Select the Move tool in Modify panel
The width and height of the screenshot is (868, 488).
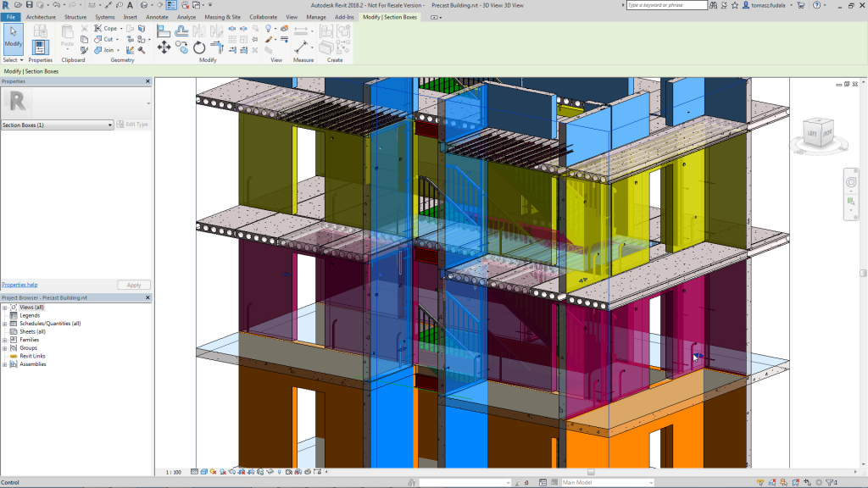pos(164,48)
